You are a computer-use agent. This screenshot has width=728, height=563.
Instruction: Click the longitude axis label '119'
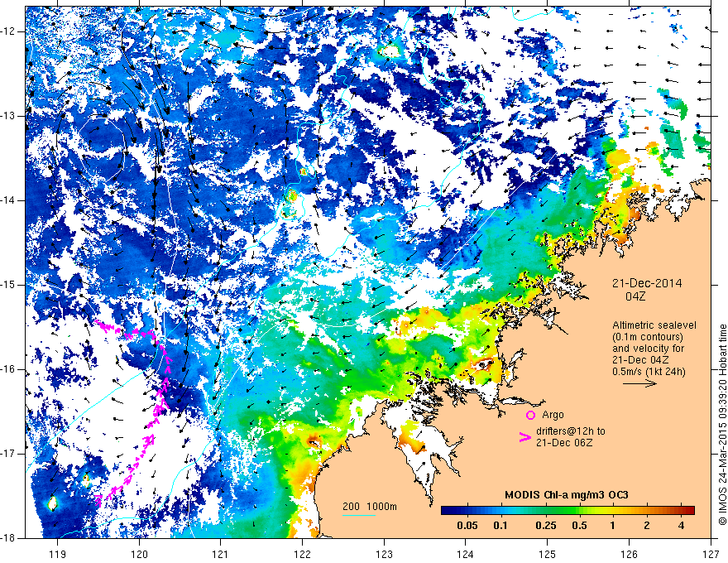(x=57, y=554)
